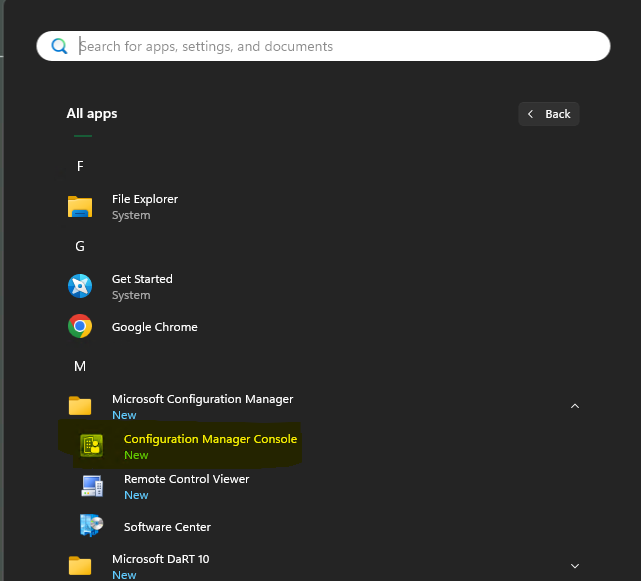Select Microsoft Configuration Manager folder name
Screen dimensions: 641x581
202,399
